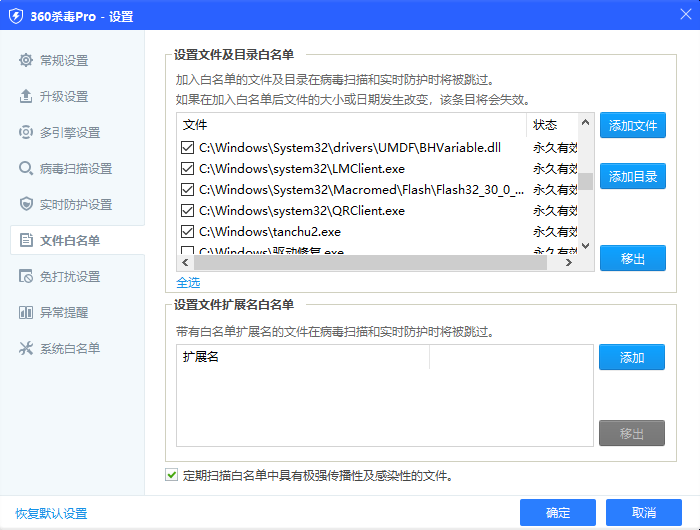Viewport: 700px width, 530px height.
Task: Confirm settings with 确定 button
Action: click(x=558, y=513)
